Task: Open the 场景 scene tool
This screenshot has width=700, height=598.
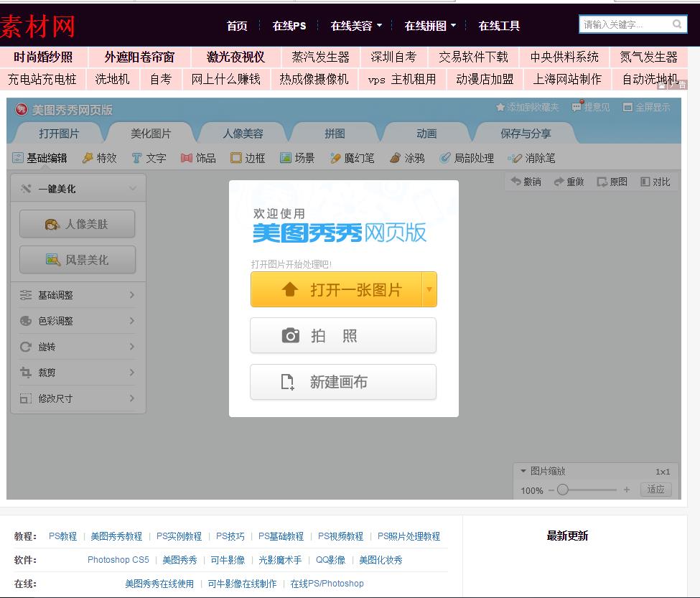Action: coord(297,158)
